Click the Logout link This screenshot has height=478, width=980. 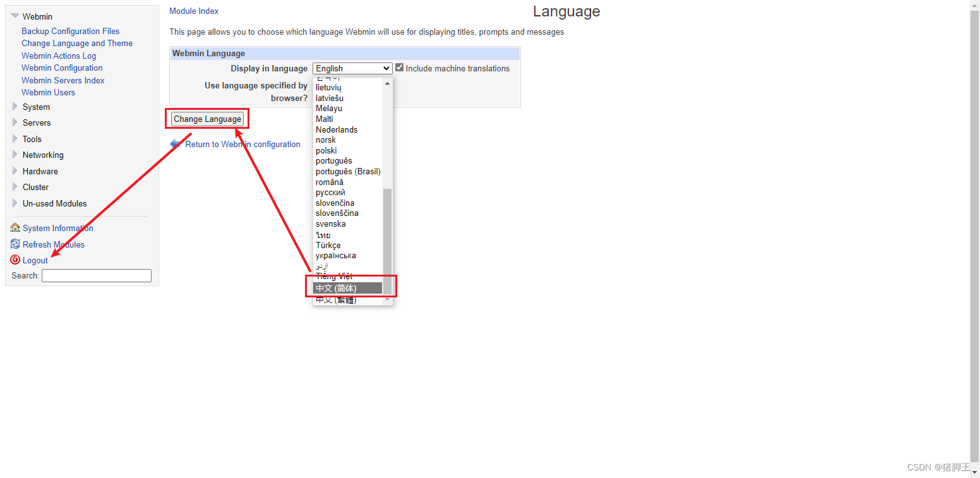pos(35,260)
